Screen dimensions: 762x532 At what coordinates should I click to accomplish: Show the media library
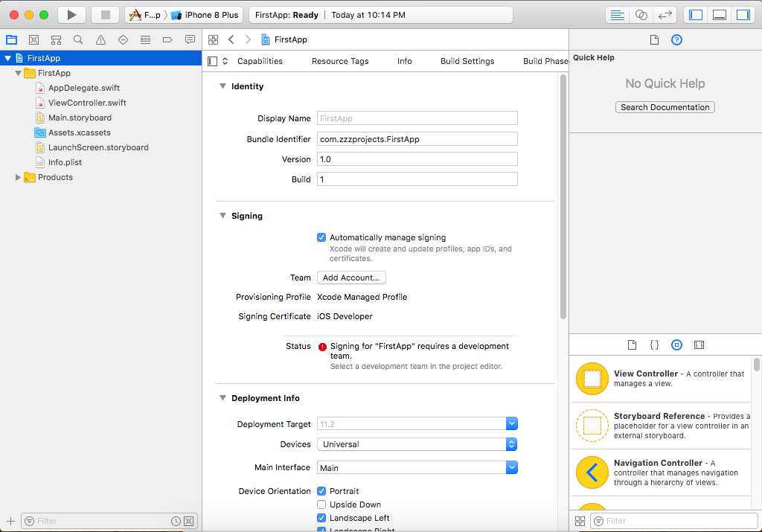pos(699,345)
